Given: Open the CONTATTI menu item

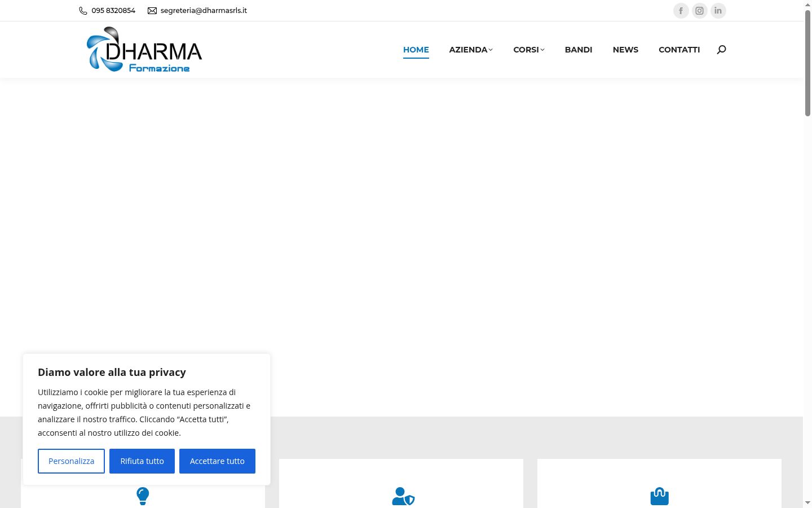Looking at the screenshot, I should point(679,50).
